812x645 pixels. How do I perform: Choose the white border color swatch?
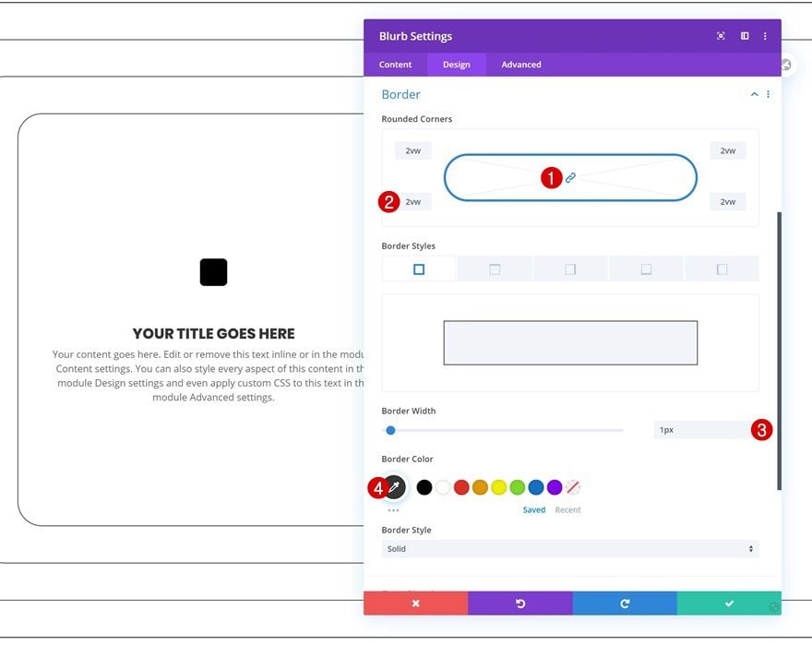443,487
